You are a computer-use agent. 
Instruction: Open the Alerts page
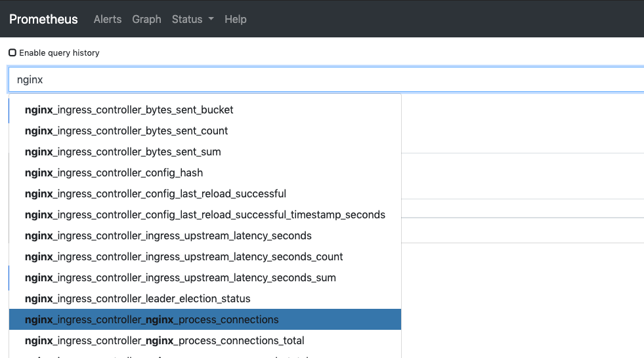(108, 19)
